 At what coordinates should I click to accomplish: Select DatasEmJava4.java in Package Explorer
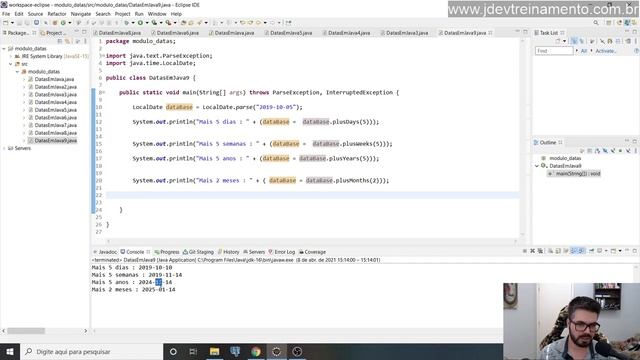[56, 102]
